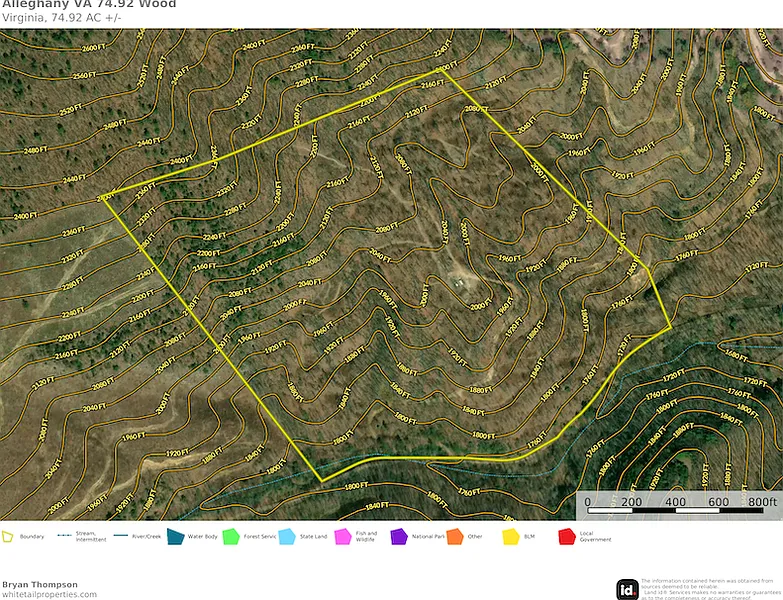Select the green Forest Service legend icon
The image size is (783, 600).
click(231, 537)
